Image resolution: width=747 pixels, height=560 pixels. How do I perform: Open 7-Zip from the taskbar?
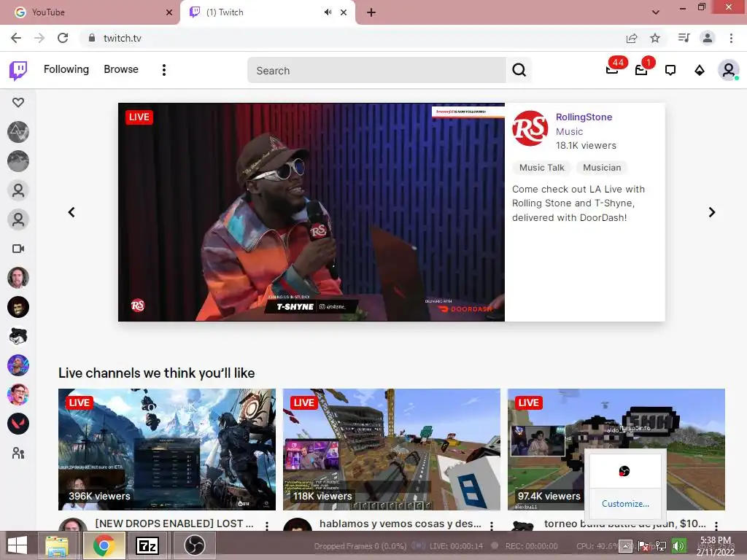click(147, 545)
